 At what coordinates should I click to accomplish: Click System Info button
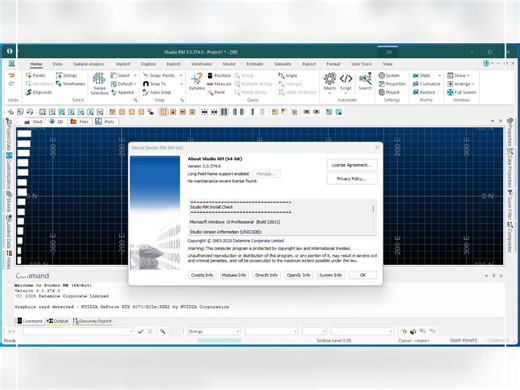(x=330, y=275)
